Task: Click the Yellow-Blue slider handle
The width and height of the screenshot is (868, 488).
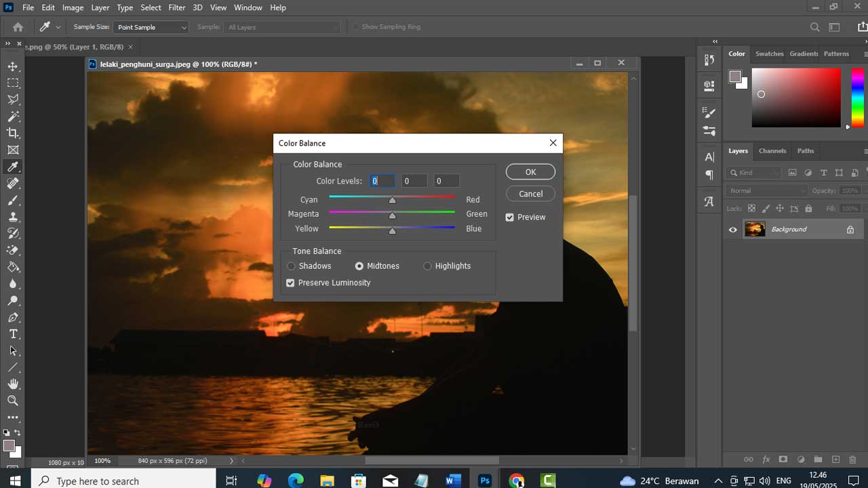Action: pyautogui.click(x=392, y=231)
